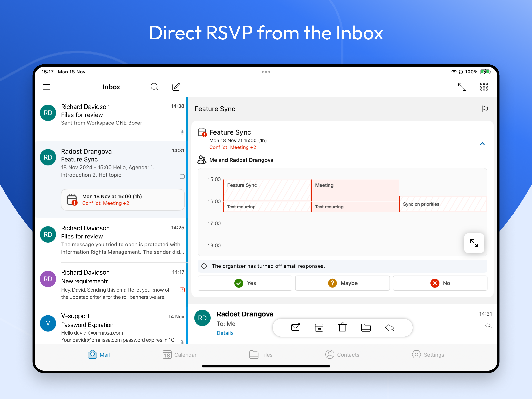Compose a new email
The image size is (532, 399).
(x=176, y=87)
